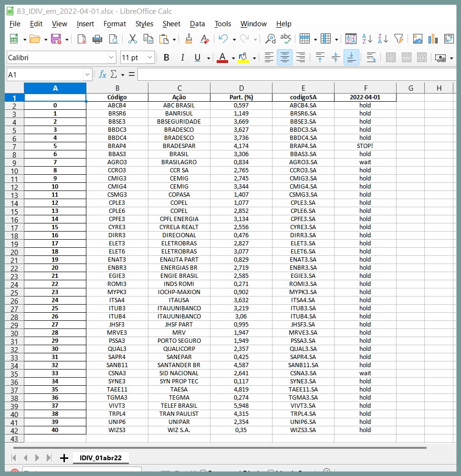This screenshot has height=476, width=461.
Task: Open the Calibri font name dropdown
Action: (x=111, y=57)
